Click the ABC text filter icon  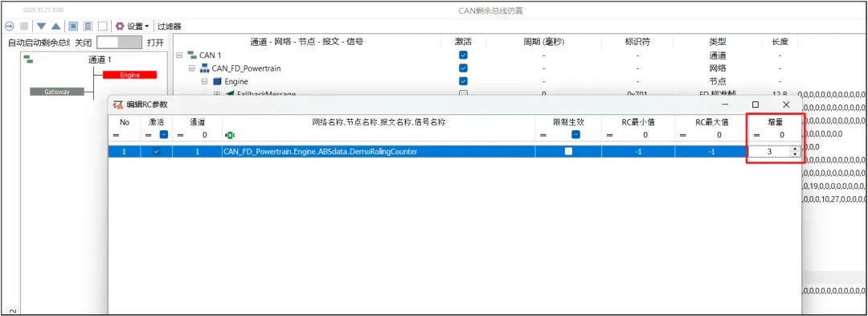pyautogui.click(x=231, y=135)
